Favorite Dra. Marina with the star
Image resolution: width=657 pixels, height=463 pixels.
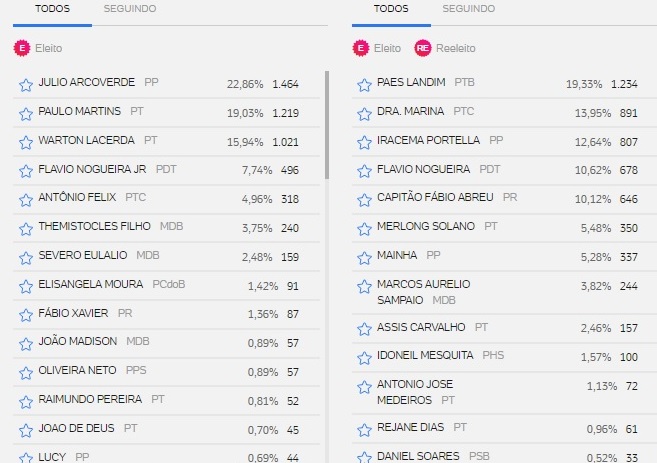pos(365,114)
